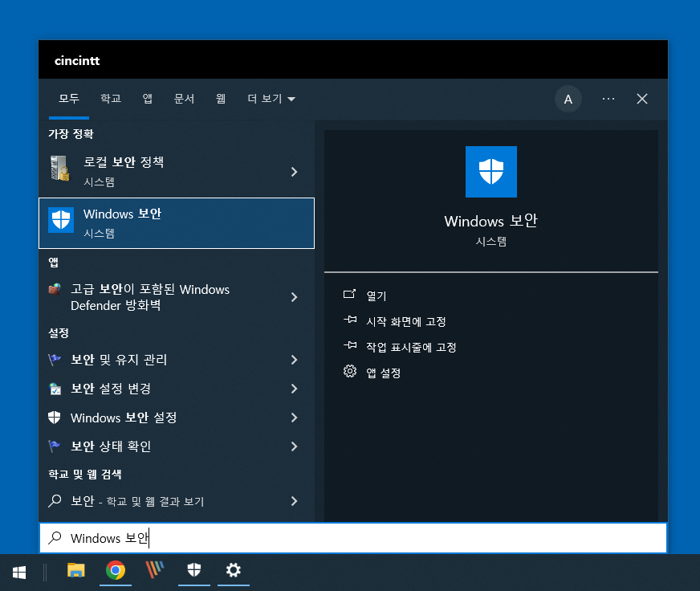Open Settings gear in taskbar

[x=234, y=570]
